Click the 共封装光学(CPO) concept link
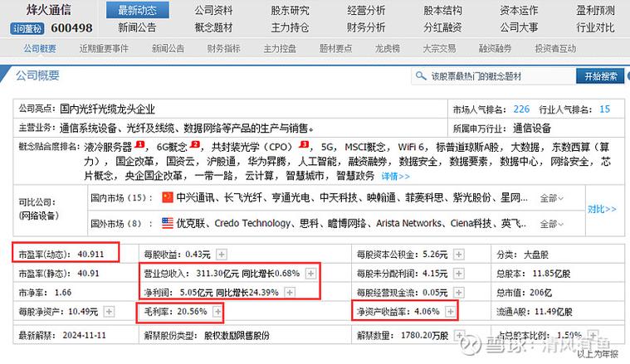 tap(252, 148)
